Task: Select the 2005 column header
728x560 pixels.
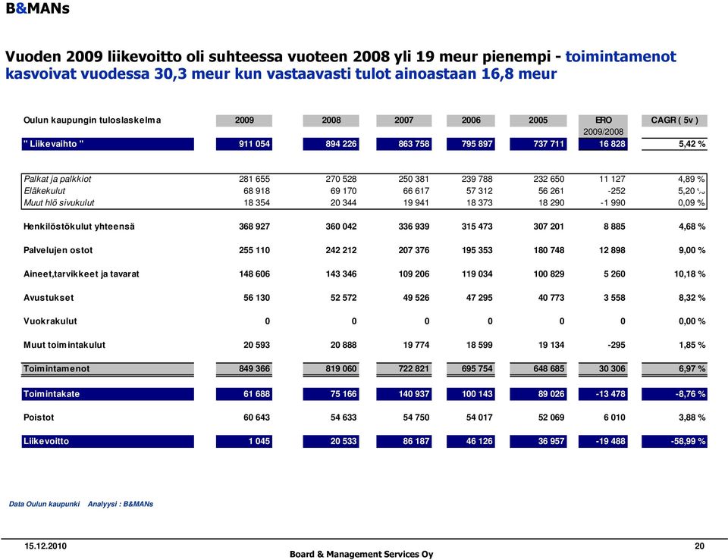Action: tap(538, 120)
